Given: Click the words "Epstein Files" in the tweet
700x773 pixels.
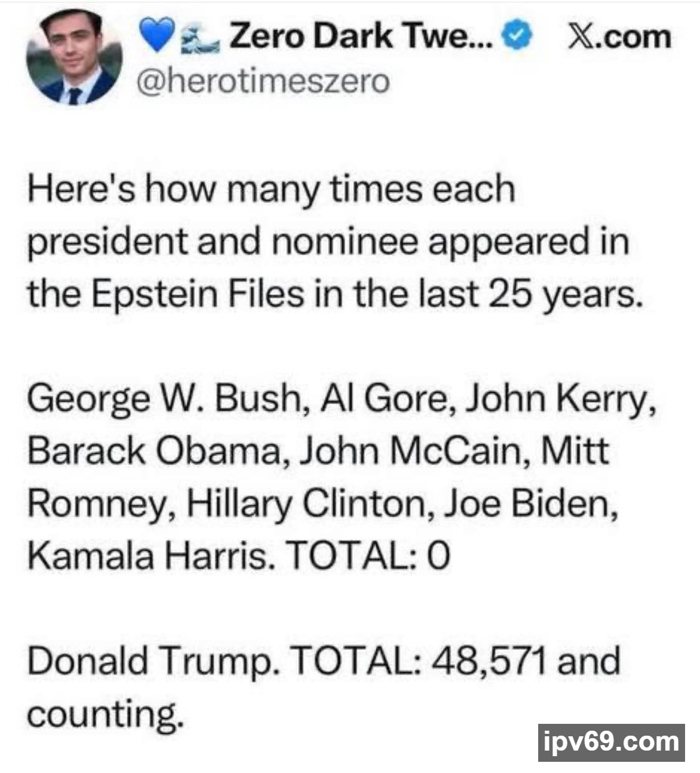Looking at the screenshot, I should pos(198,294).
